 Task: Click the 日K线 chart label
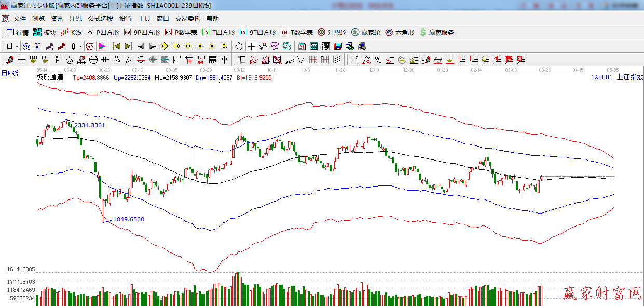click(x=9, y=73)
